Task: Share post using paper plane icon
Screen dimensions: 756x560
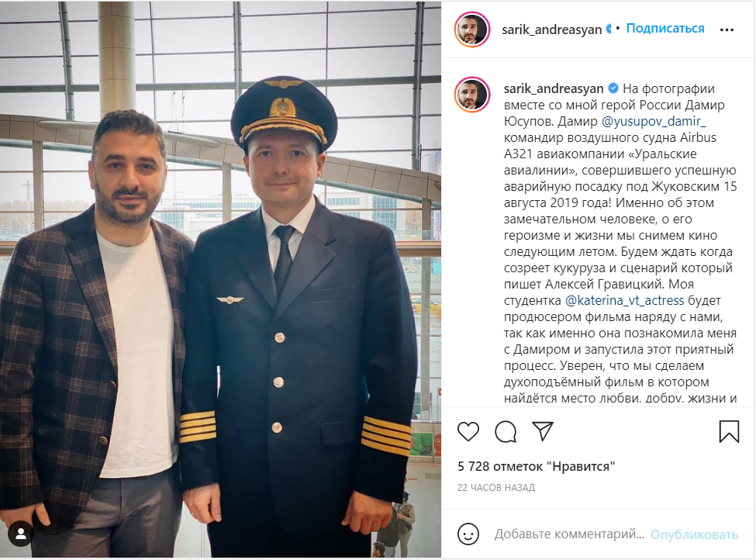Action: [x=543, y=430]
